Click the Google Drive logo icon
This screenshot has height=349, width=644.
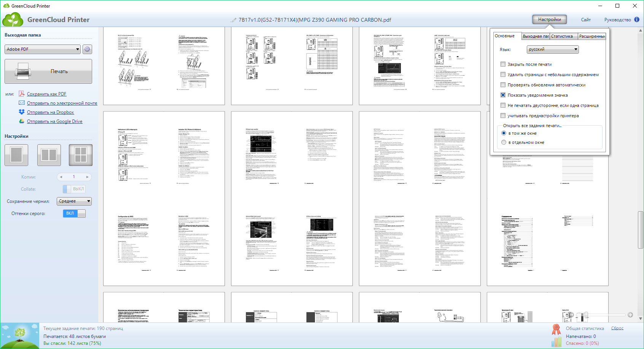[22, 121]
